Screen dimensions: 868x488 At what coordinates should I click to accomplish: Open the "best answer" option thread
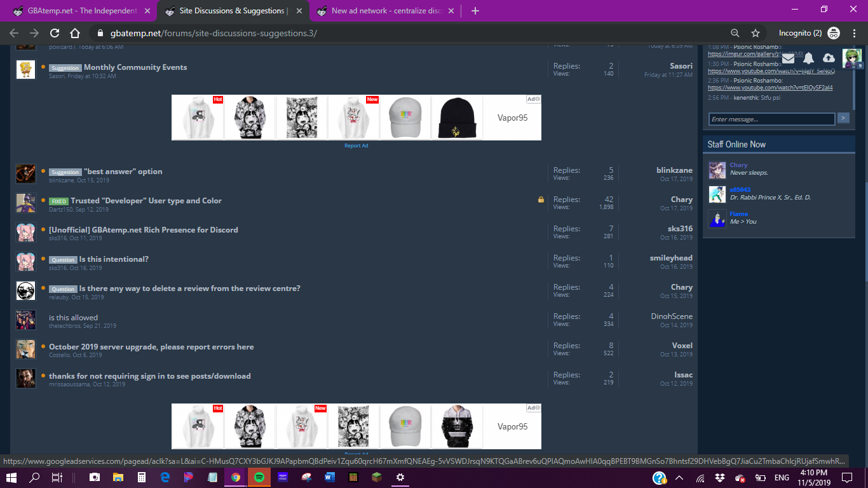[x=123, y=172]
